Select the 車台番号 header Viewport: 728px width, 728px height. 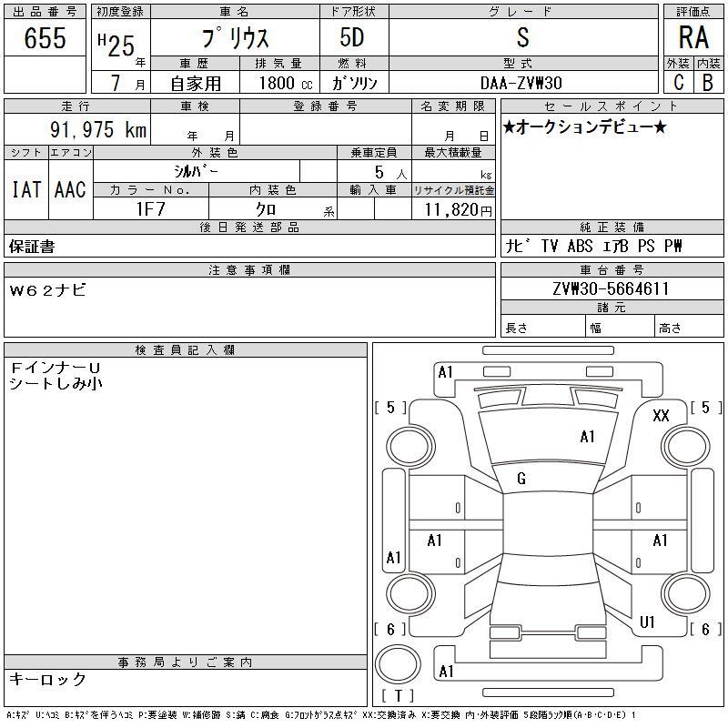point(612,269)
